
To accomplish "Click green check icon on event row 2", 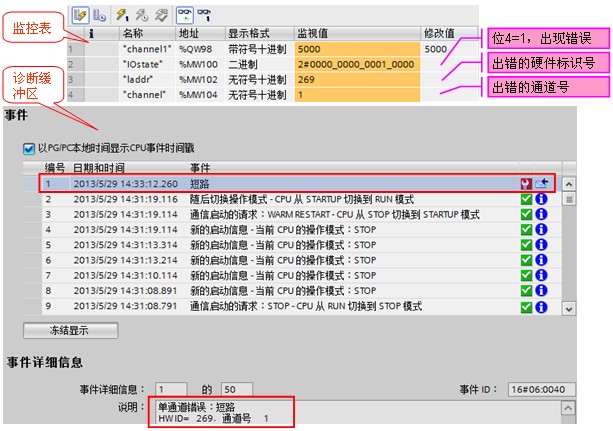I will pos(526,199).
